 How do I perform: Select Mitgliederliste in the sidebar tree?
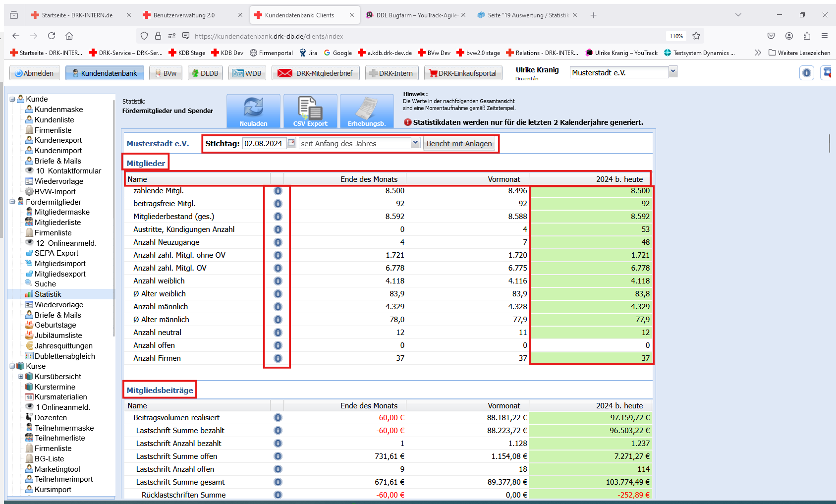pyautogui.click(x=57, y=223)
